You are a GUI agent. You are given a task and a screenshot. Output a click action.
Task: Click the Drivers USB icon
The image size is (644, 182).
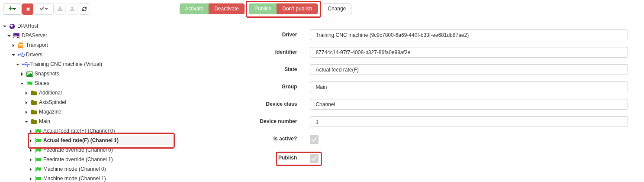21,55
